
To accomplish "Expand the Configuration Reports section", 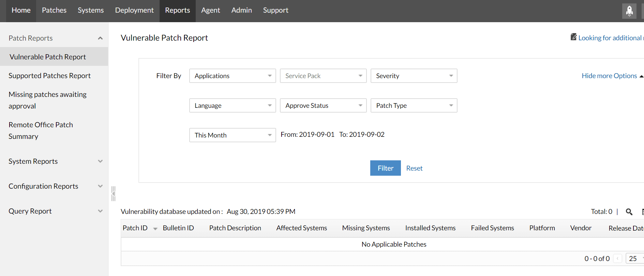I will [100, 186].
